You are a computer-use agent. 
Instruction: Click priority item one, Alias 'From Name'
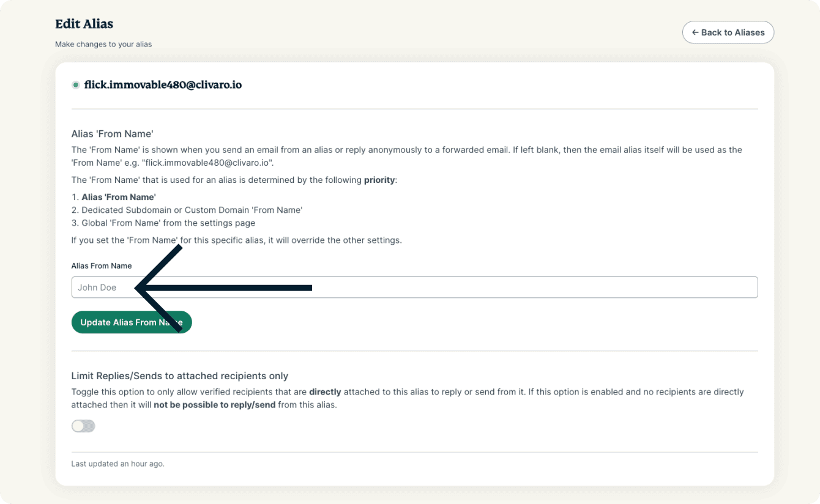(119, 197)
